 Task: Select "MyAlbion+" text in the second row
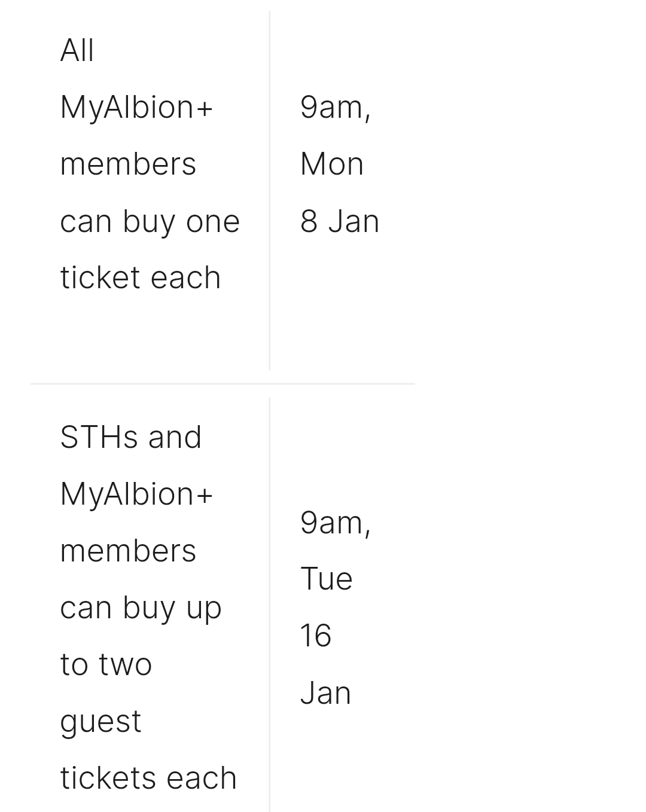(x=136, y=494)
